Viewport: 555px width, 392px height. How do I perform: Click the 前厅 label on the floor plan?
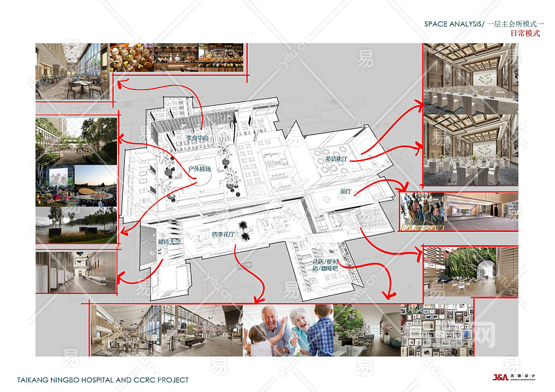[x=346, y=191]
